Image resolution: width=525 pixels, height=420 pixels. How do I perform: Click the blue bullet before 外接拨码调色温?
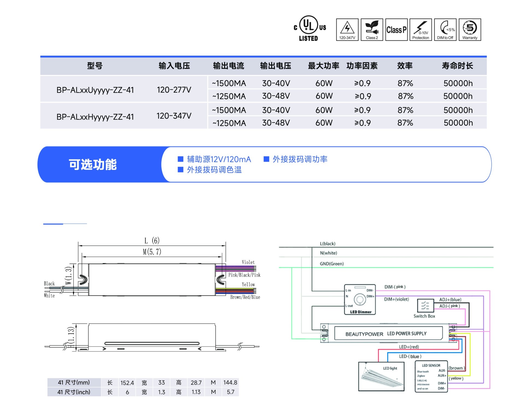180,170
